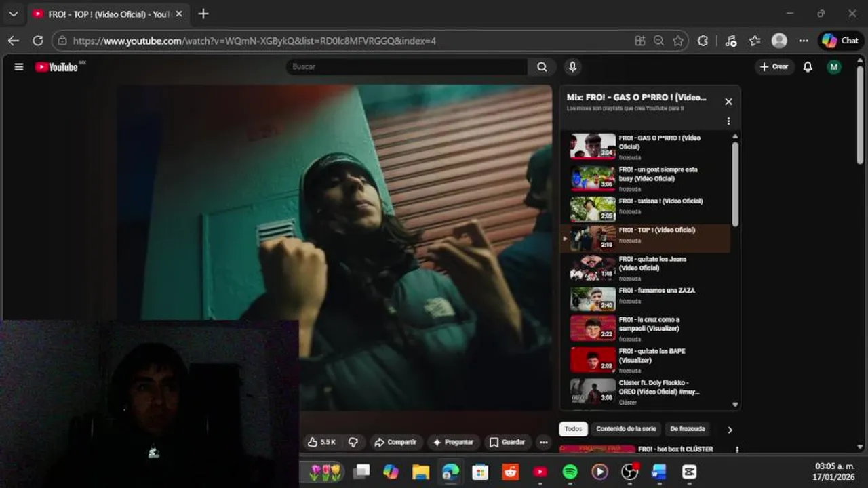Play FRO! - la cruz como a sampaoli

tap(645, 328)
